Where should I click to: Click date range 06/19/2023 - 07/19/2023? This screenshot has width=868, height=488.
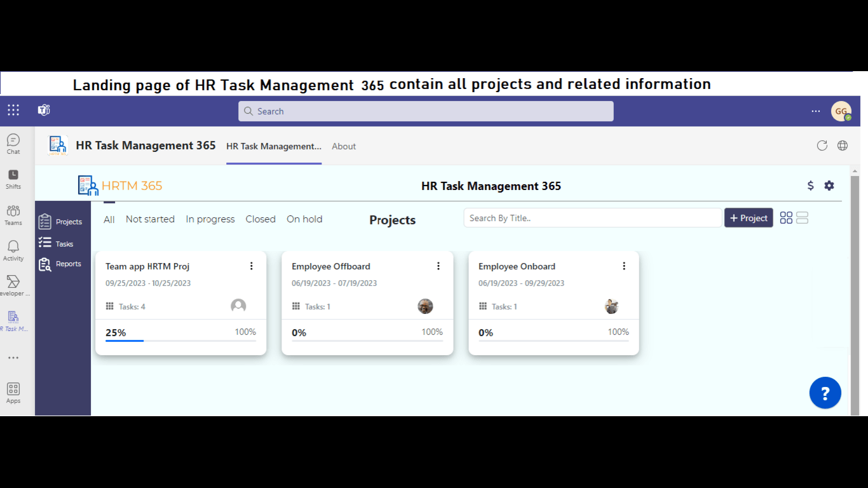pos(334,283)
